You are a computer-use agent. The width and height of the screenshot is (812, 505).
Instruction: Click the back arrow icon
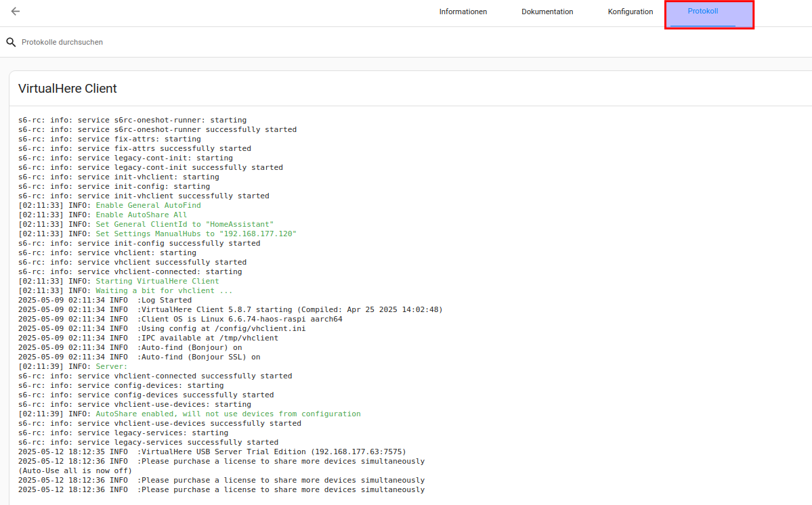[16, 12]
